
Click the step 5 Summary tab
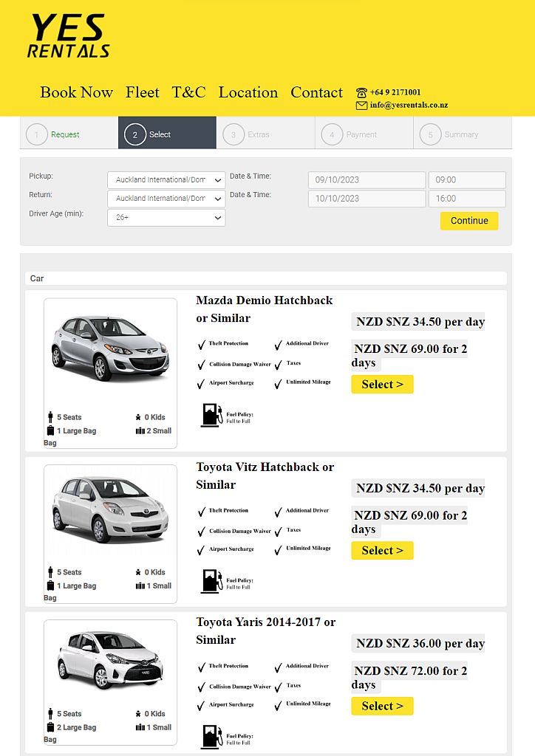pos(462,134)
